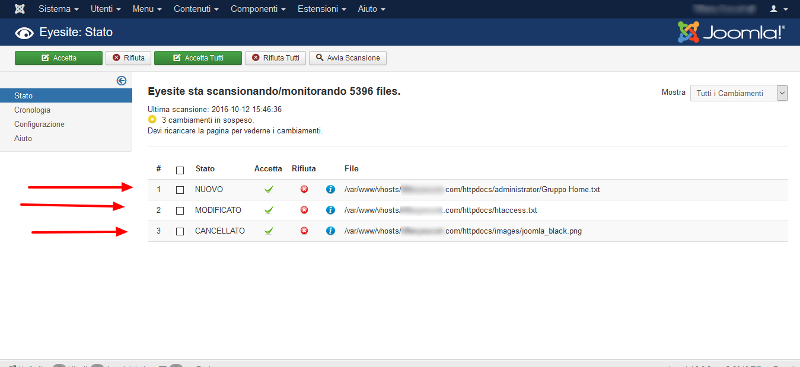
Task: Click the Joomla! brand logo on the right
Action: 731,32
